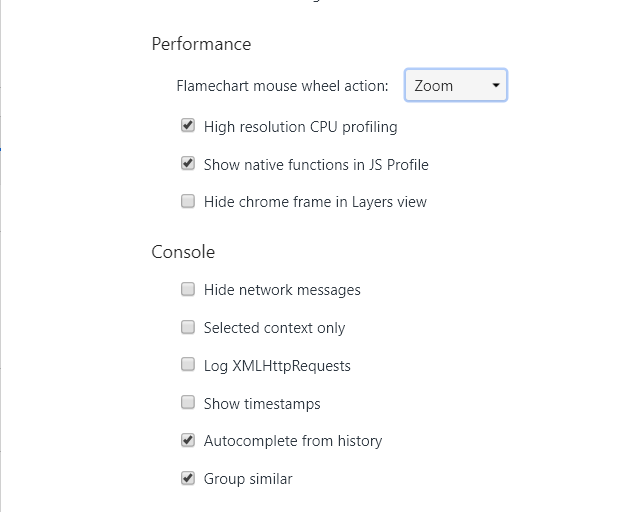The width and height of the screenshot is (622, 512).
Task: Tick the Hide chrome frame in Layers view checkbox
Action: (x=188, y=201)
